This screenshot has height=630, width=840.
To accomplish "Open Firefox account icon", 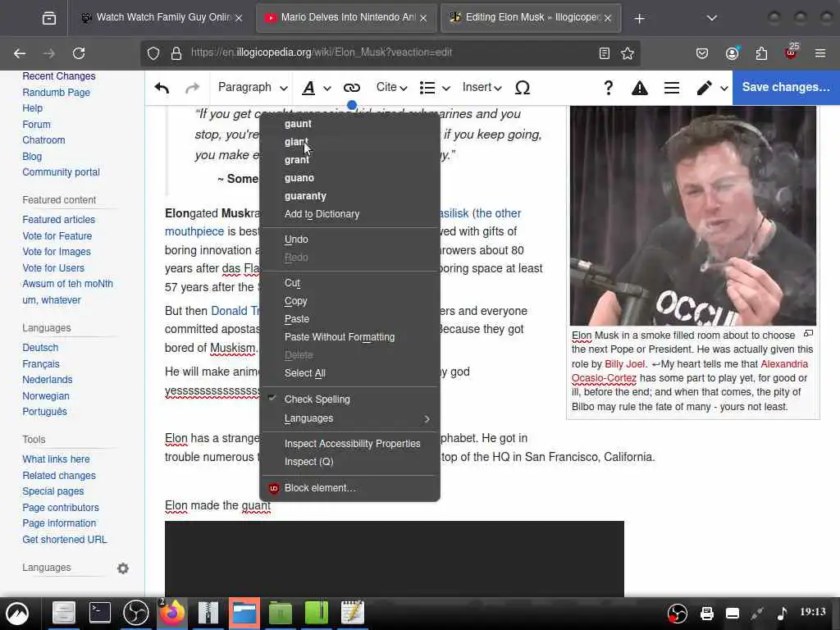I will click(732, 53).
